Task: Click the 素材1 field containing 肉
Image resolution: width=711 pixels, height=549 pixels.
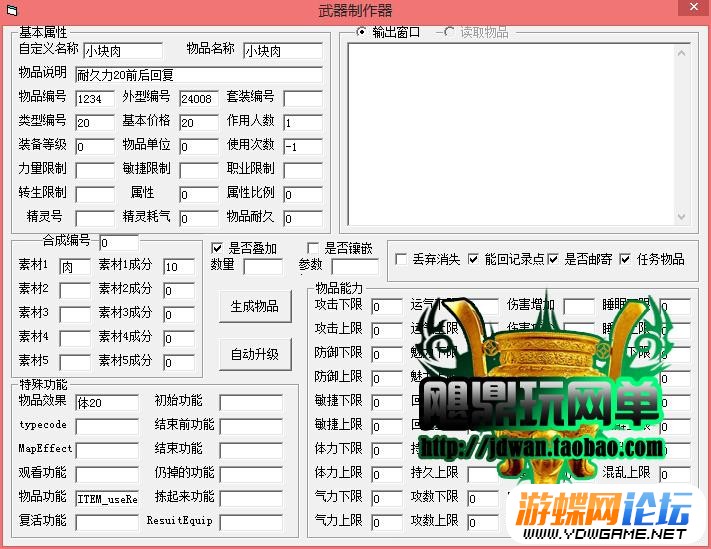Action: click(x=75, y=267)
